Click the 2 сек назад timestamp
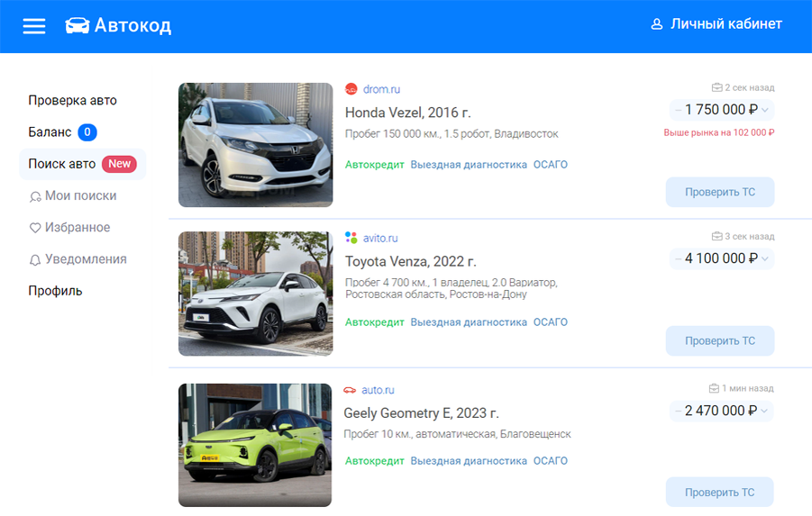Screen dimensions: 812x516 point(749,87)
